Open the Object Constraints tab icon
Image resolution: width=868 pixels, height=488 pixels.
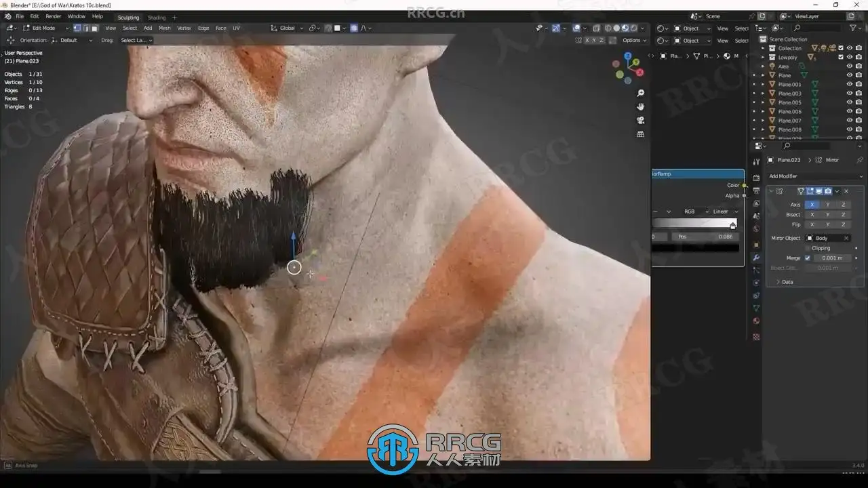click(756, 296)
